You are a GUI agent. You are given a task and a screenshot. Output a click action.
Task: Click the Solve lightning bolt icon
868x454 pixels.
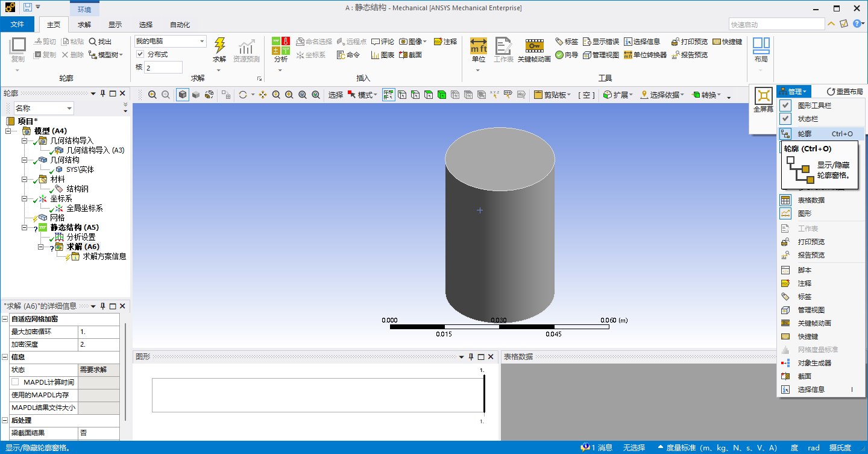[219, 46]
